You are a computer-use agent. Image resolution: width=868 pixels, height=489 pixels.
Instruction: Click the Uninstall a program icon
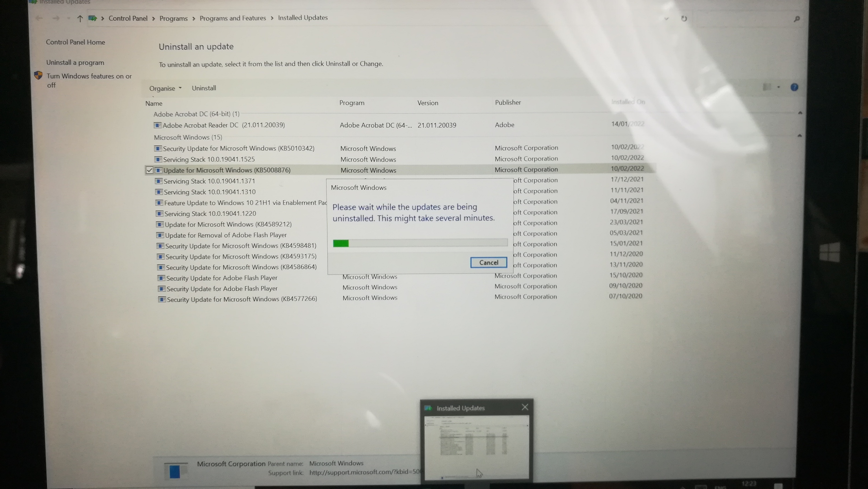pyautogui.click(x=75, y=61)
